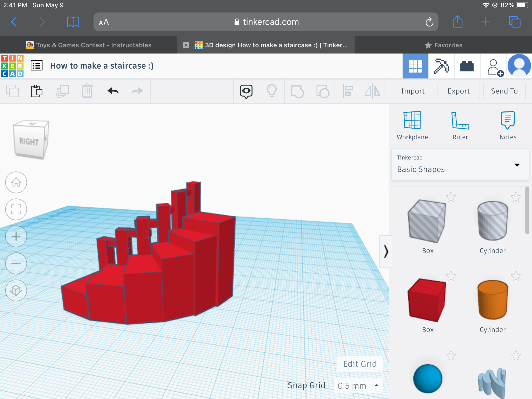Invite a collaborator via add person icon
The height and width of the screenshot is (399, 532).
click(x=495, y=68)
